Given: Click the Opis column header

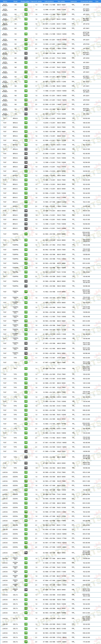Looking at the screenshot, I should 97,2.
